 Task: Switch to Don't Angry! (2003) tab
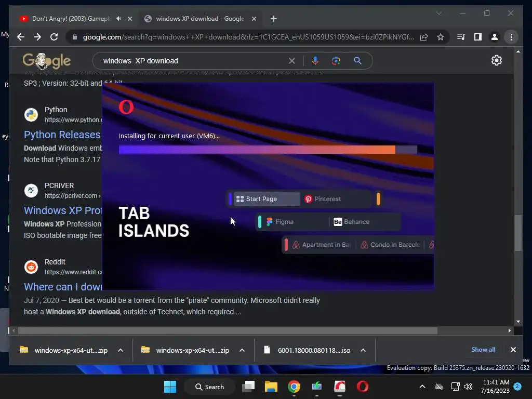pos(71,19)
